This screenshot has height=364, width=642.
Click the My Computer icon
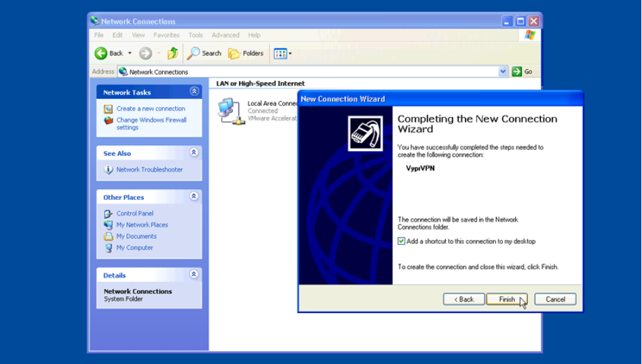(108, 248)
